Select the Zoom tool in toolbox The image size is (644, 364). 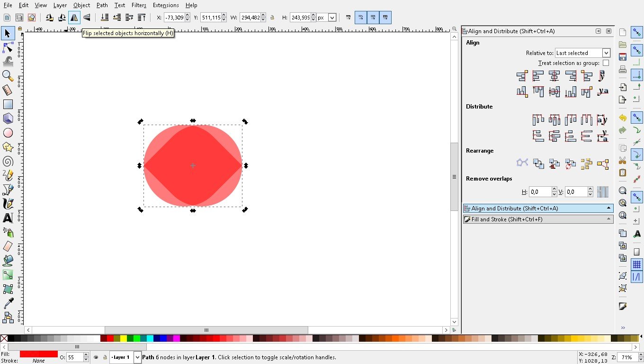(x=8, y=76)
